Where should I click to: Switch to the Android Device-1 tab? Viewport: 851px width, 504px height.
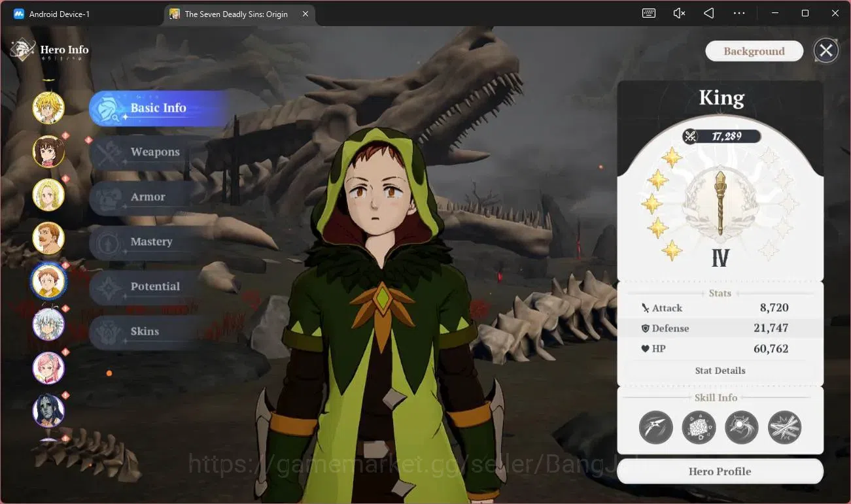click(x=60, y=14)
